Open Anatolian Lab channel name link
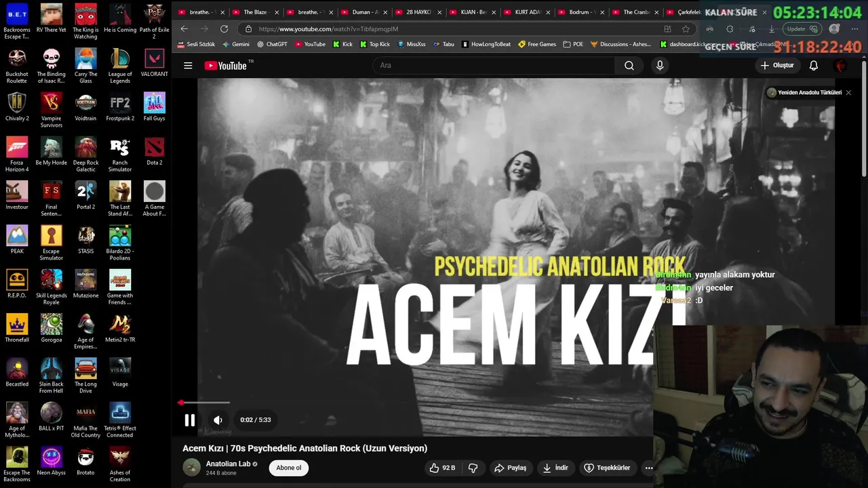The height and width of the screenshot is (488, 868). pos(228,464)
